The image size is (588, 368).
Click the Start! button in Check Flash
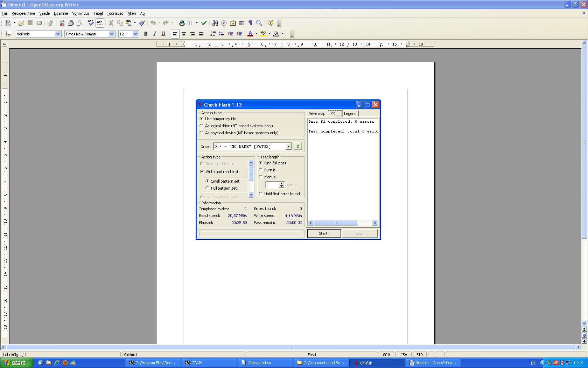click(324, 233)
